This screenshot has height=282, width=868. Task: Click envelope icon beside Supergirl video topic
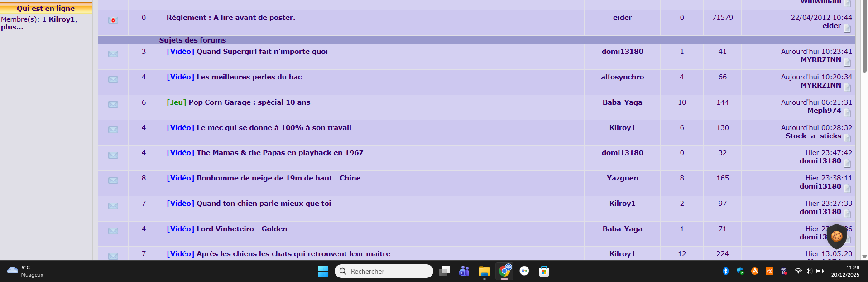(113, 54)
